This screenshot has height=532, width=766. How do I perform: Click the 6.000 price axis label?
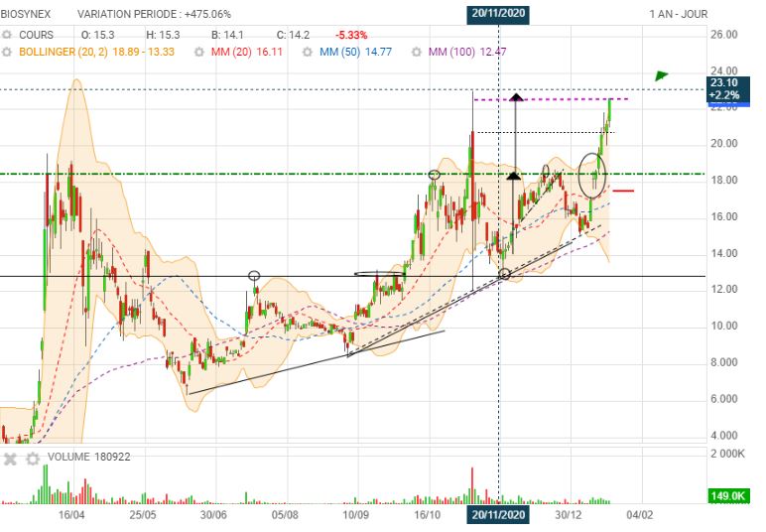point(724,399)
